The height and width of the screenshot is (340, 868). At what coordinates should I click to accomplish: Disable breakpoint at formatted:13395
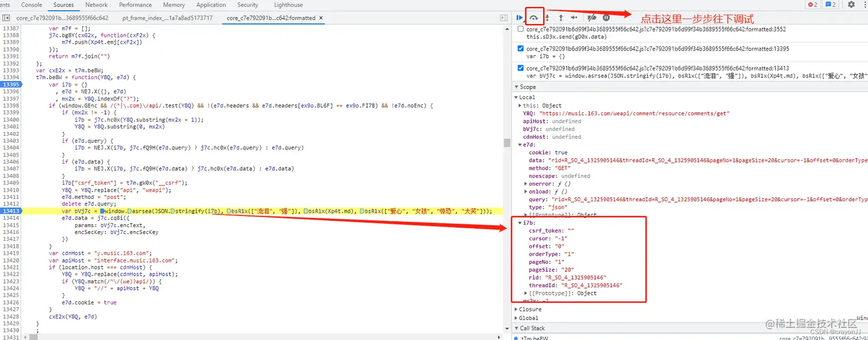tap(521, 49)
